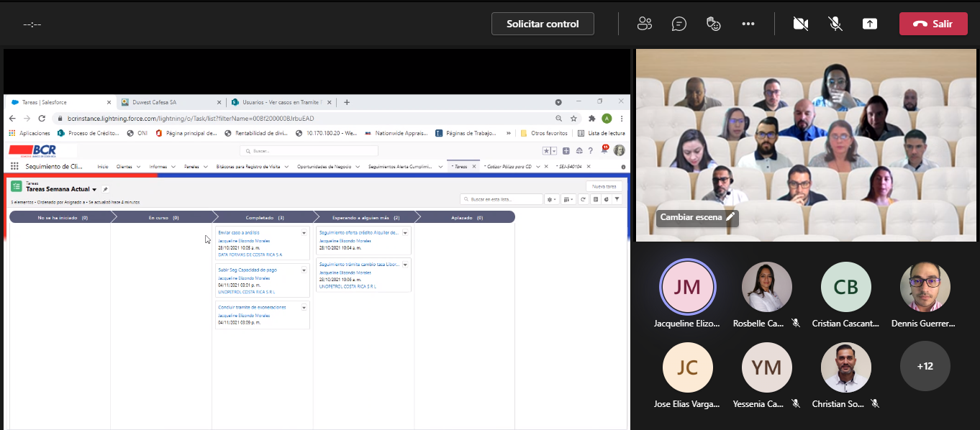Select Cristian Cascante's CB avatar

pos(846,287)
